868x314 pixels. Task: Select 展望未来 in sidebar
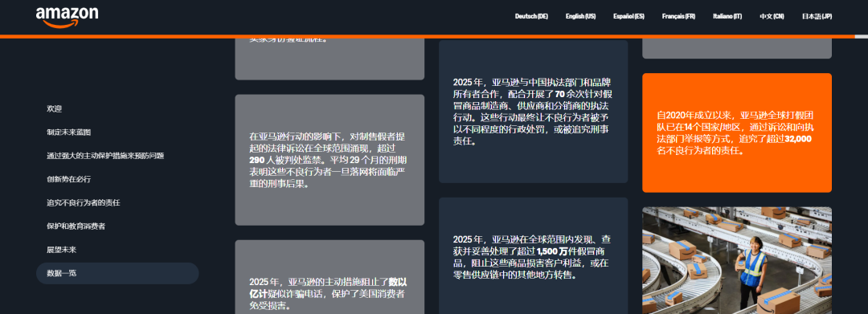pyautogui.click(x=61, y=250)
